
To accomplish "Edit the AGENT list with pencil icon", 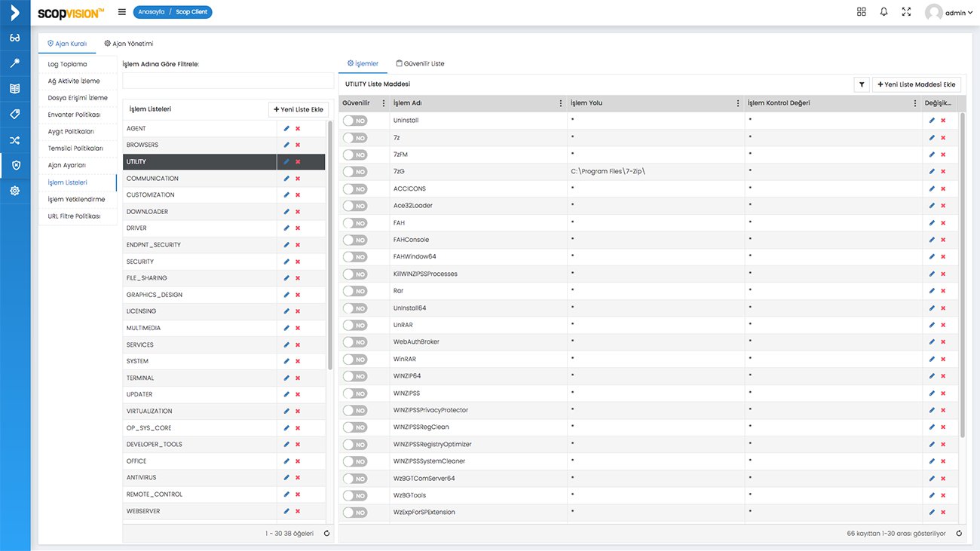I will click(286, 129).
